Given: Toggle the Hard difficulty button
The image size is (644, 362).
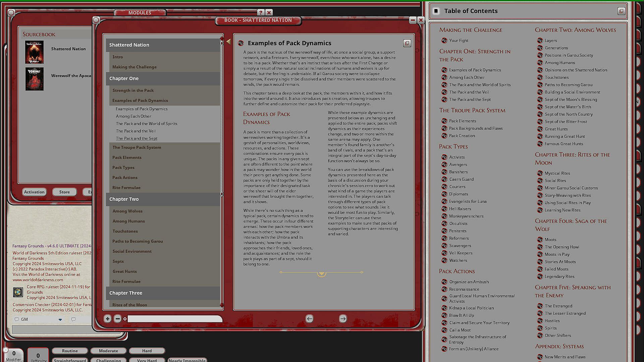Looking at the screenshot, I should 147,351.
